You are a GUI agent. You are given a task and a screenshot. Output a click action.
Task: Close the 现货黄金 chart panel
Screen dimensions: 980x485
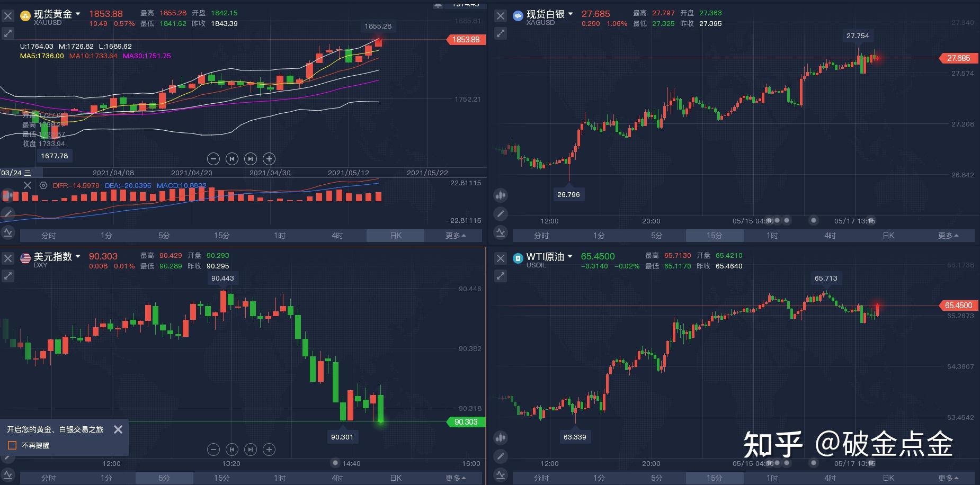pyautogui.click(x=8, y=16)
